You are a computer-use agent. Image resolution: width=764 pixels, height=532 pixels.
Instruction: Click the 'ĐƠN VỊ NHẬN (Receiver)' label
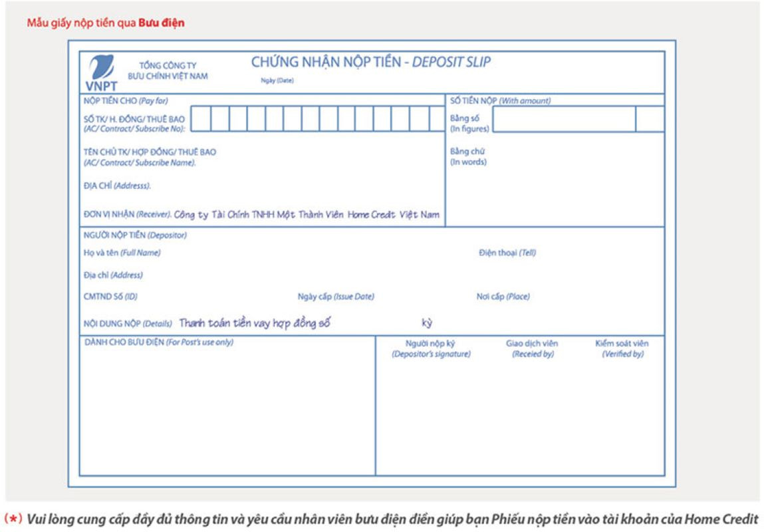point(127,214)
